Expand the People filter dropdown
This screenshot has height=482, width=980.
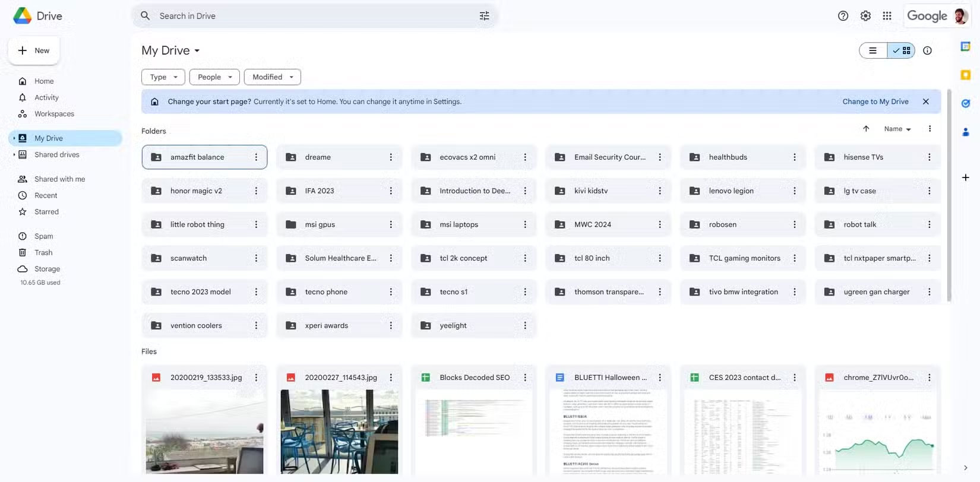click(214, 77)
